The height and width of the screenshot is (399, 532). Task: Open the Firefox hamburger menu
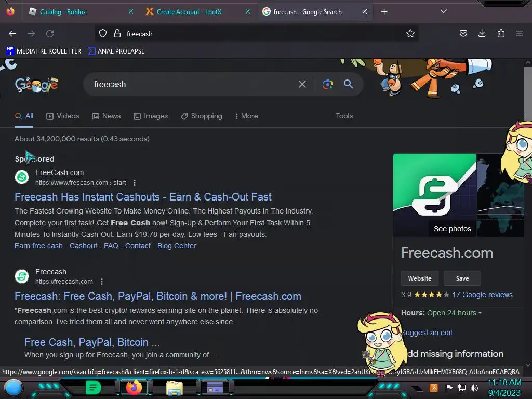[520, 33]
